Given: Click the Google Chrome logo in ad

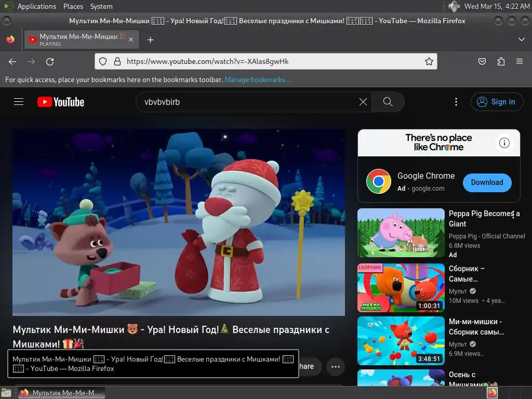Looking at the screenshot, I should [379, 181].
